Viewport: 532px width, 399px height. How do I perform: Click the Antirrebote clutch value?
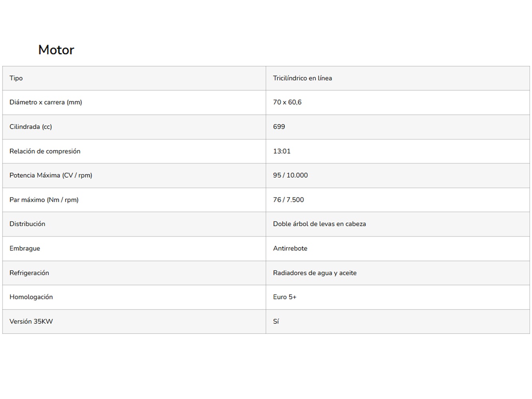(290, 248)
